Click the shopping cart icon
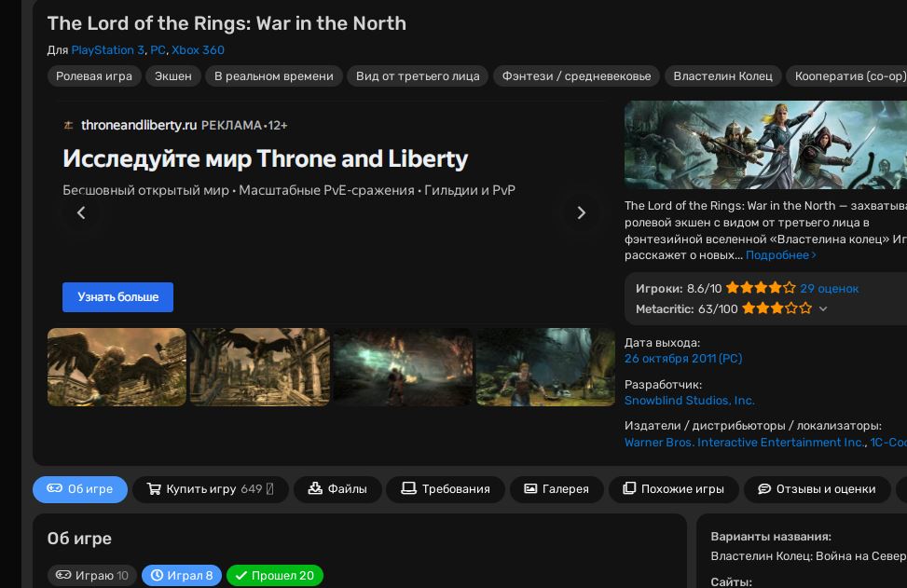 click(154, 489)
